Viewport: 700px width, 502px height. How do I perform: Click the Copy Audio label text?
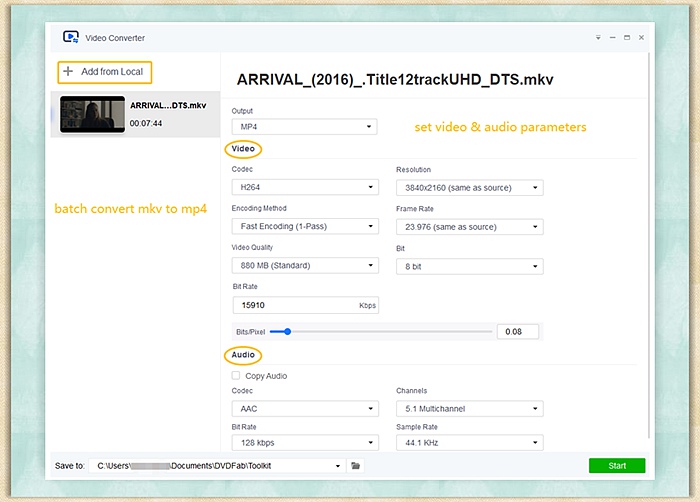(266, 376)
